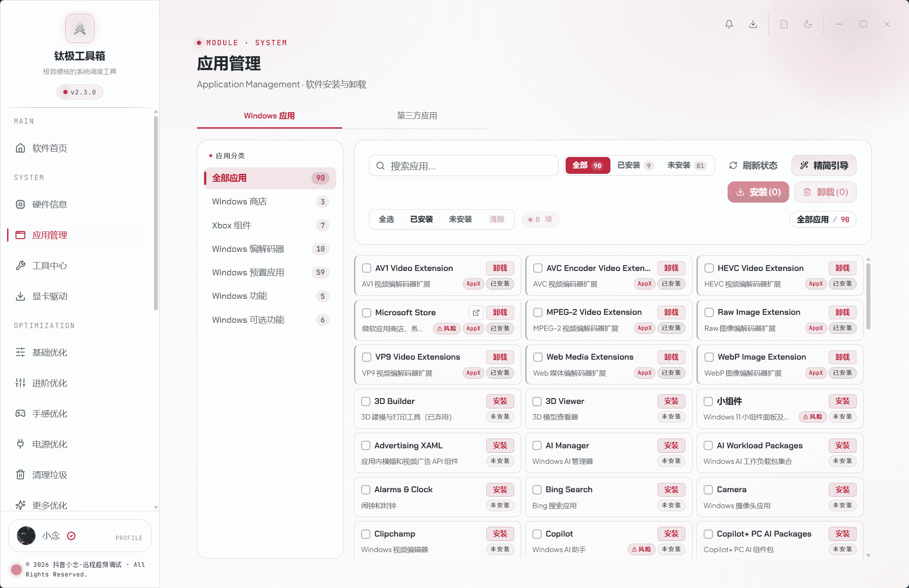
Task: Click the 搜索应用 search field
Action: point(464,166)
